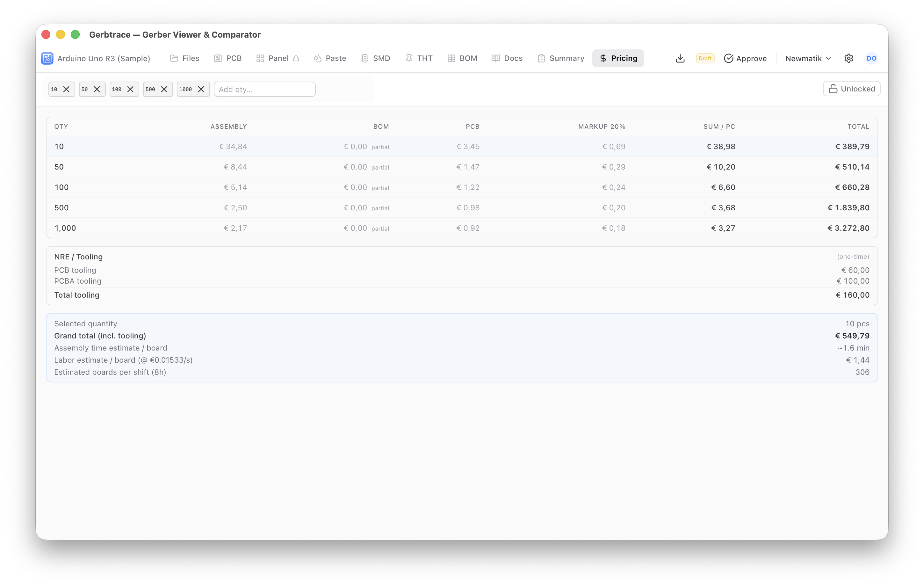Open settings gear icon
Screen dimensions: 924x587
tap(848, 58)
